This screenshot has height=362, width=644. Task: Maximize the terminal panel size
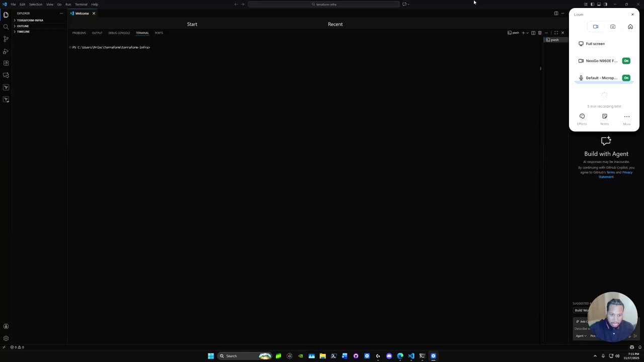(x=556, y=33)
